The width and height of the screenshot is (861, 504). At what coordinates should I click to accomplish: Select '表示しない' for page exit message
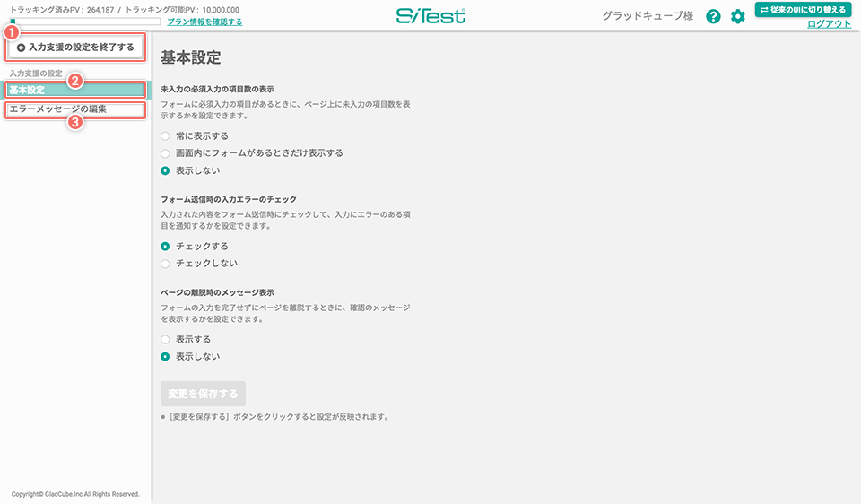[x=165, y=357]
